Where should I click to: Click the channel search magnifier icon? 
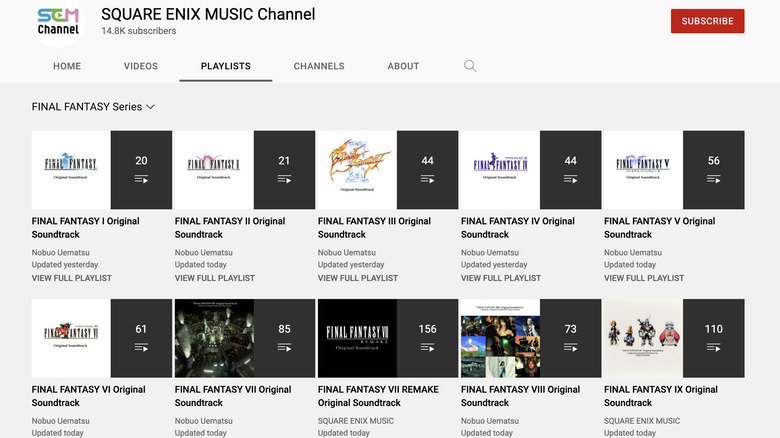pos(470,66)
